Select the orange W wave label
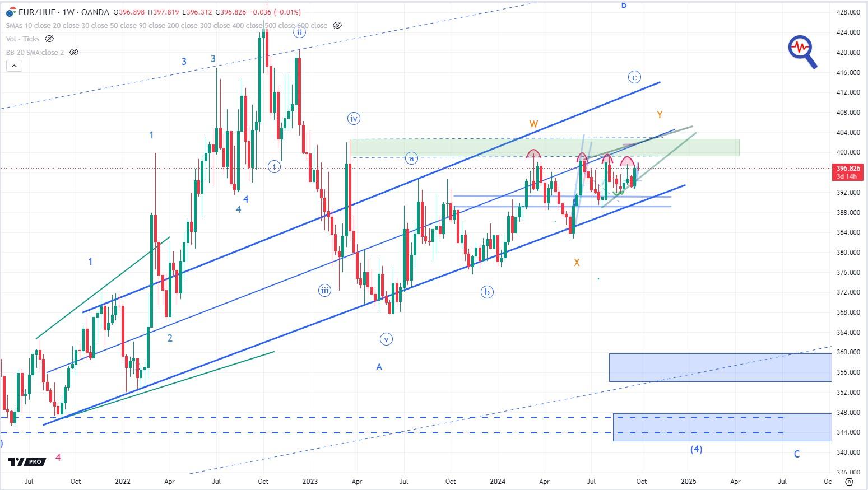Image resolution: width=868 pixels, height=490 pixels. pyautogui.click(x=533, y=124)
